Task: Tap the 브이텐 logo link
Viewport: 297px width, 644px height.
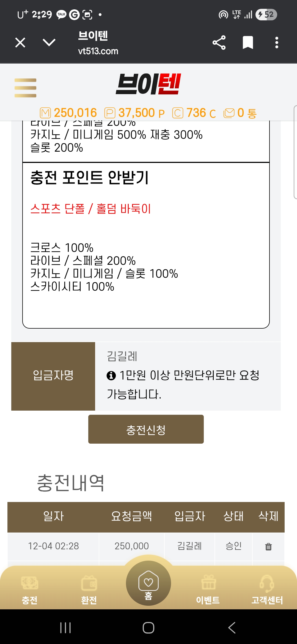Action: click(148, 84)
